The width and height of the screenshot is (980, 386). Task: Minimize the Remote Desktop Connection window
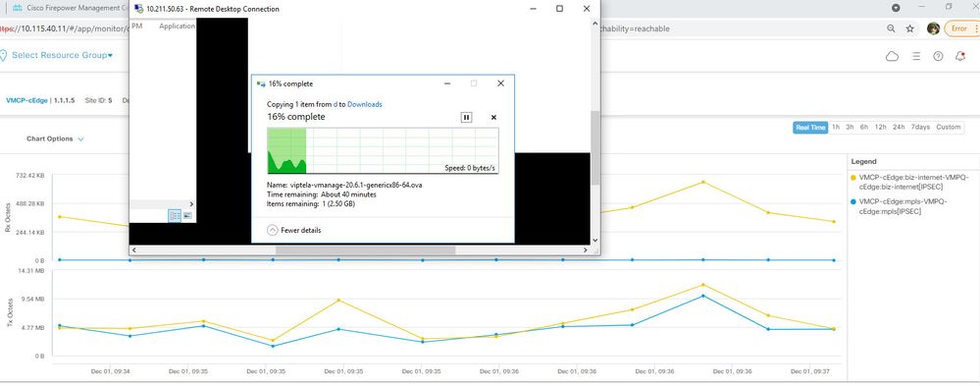533,9
